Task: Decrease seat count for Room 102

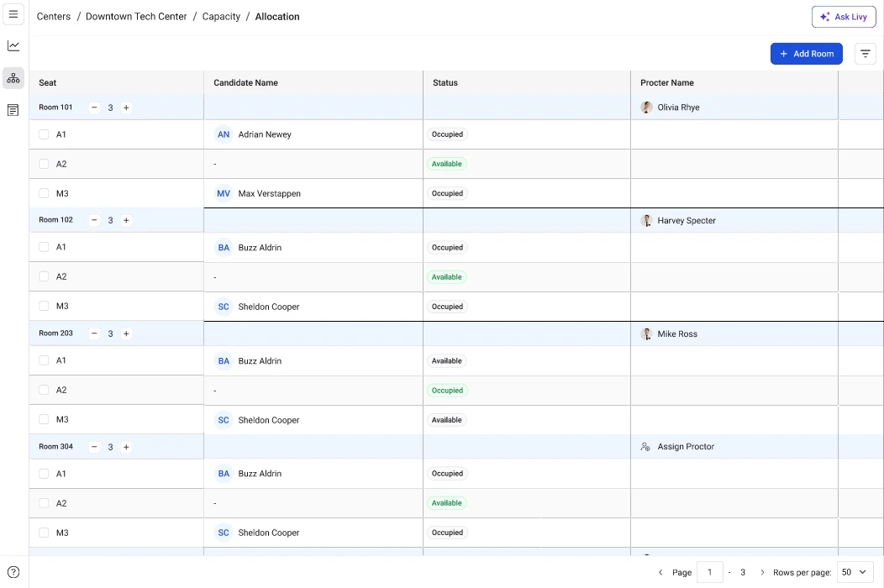Action: (x=95, y=220)
